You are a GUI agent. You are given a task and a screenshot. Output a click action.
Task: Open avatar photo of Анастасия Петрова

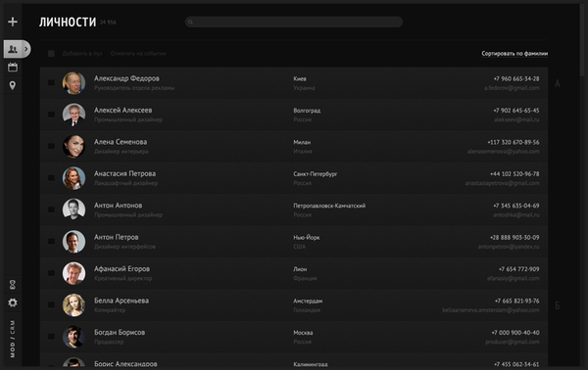coord(73,178)
